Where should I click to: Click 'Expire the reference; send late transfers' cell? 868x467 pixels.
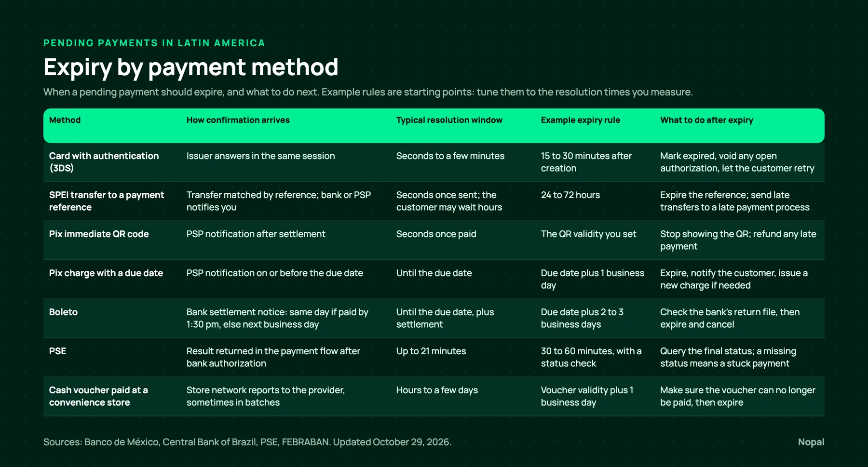734,201
